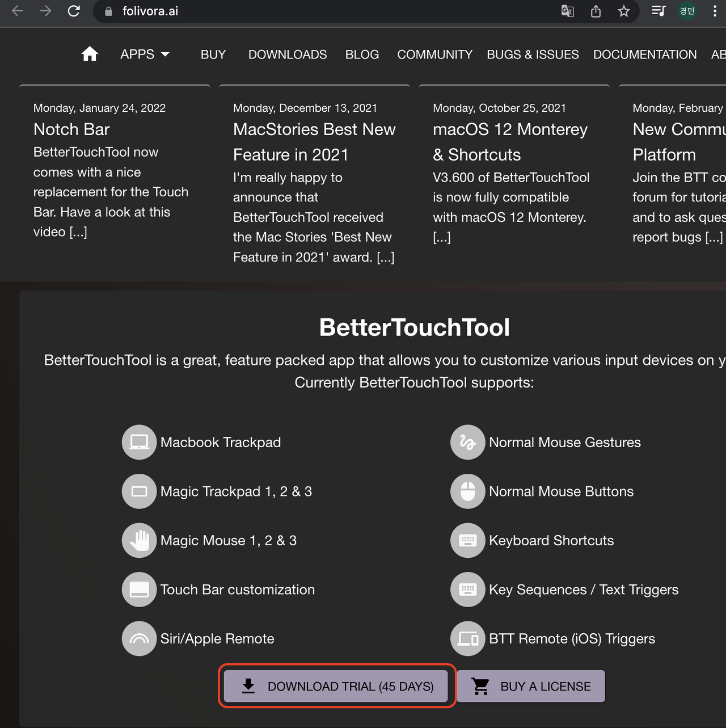The image size is (726, 728).
Task: Click the browser forward arrow
Action: click(45, 11)
